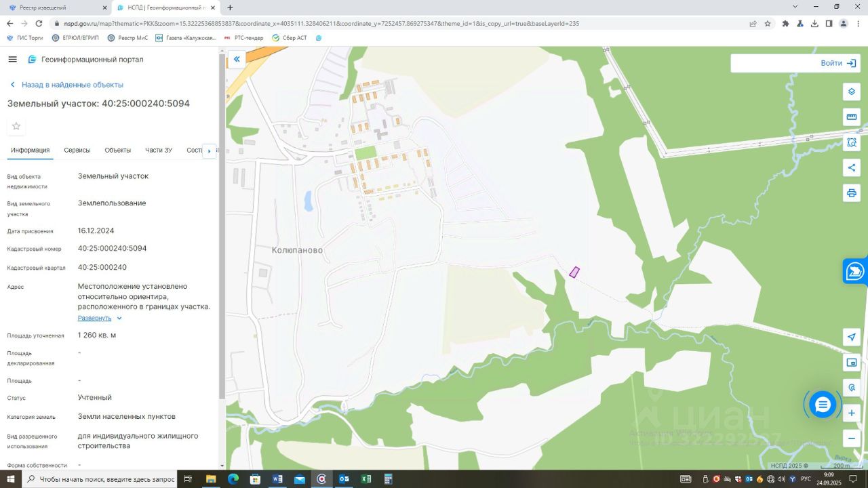The height and width of the screenshot is (488, 868).
Task: Click the Windows search box in taskbar
Action: tap(100, 479)
